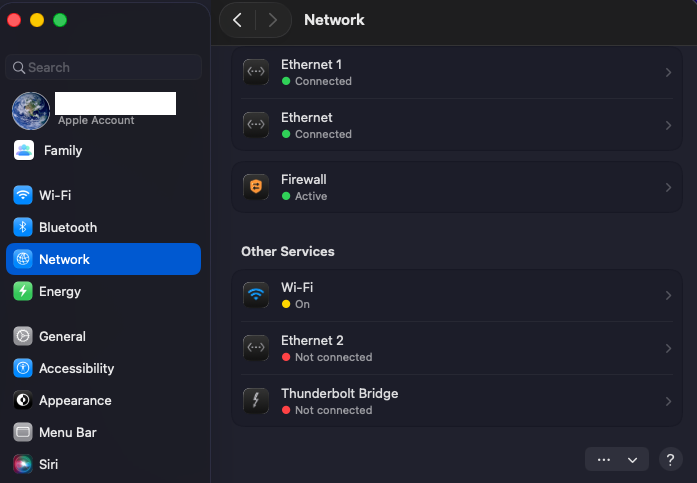Click the search magnifier icon
The image size is (697, 483).
tap(19, 68)
